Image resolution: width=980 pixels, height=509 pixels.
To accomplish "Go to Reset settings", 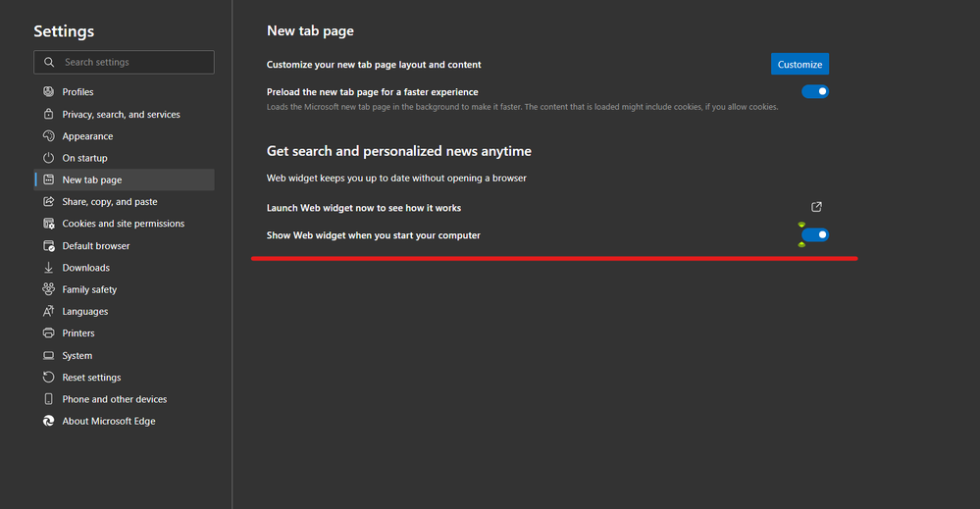I will tap(125, 378).
